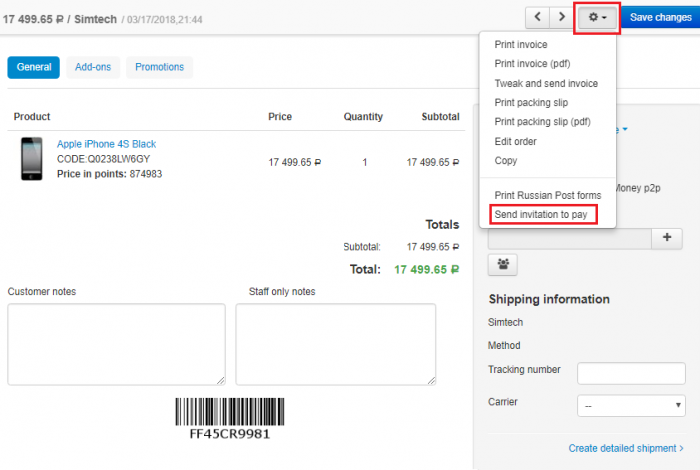Go to next order arrow
This screenshot has width=700, height=470.
pos(562,17)
